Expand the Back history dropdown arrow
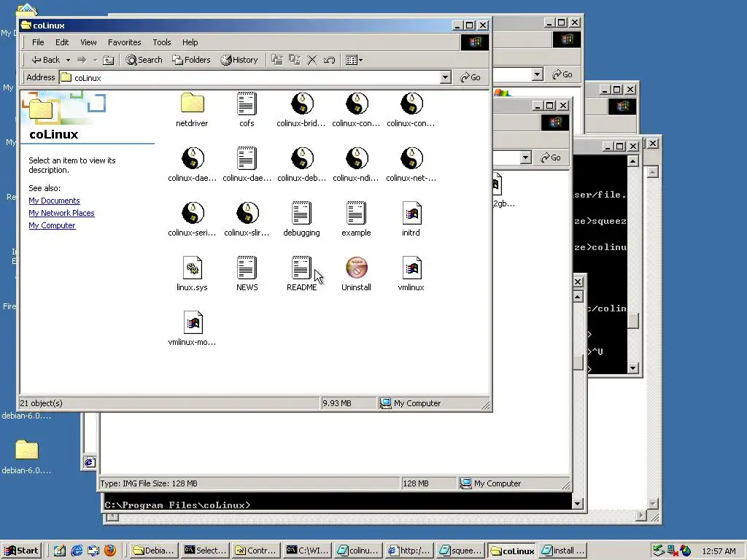Image resolution: width=747 pixels, height=560 pixels. pyautogui.click(x=68, y=60)
